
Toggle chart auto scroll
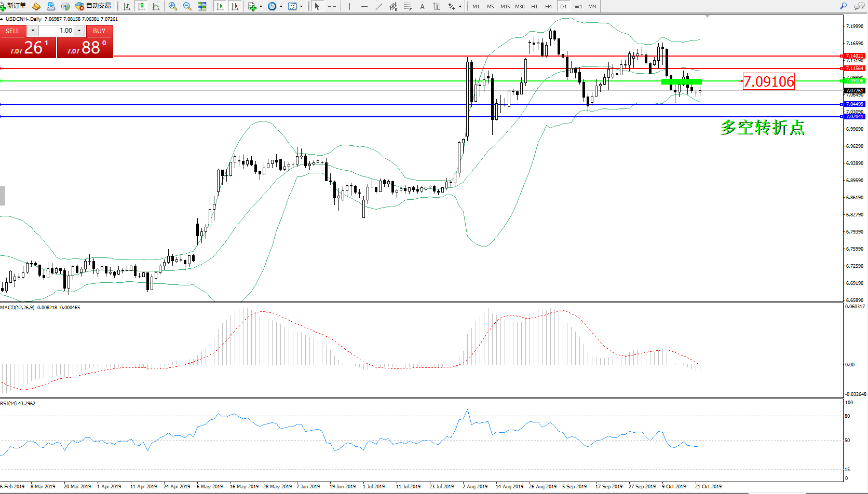(220, 6)
